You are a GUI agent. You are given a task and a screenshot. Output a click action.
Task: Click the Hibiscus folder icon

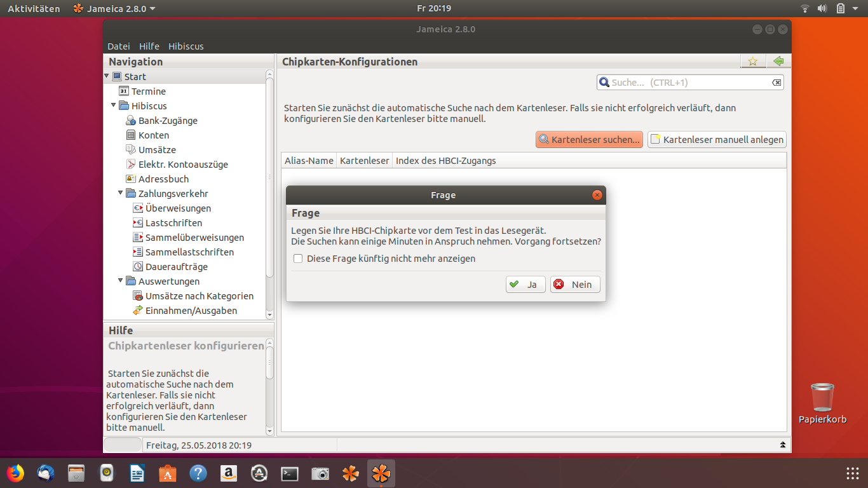pyautogui.click(x=124, y=106)
